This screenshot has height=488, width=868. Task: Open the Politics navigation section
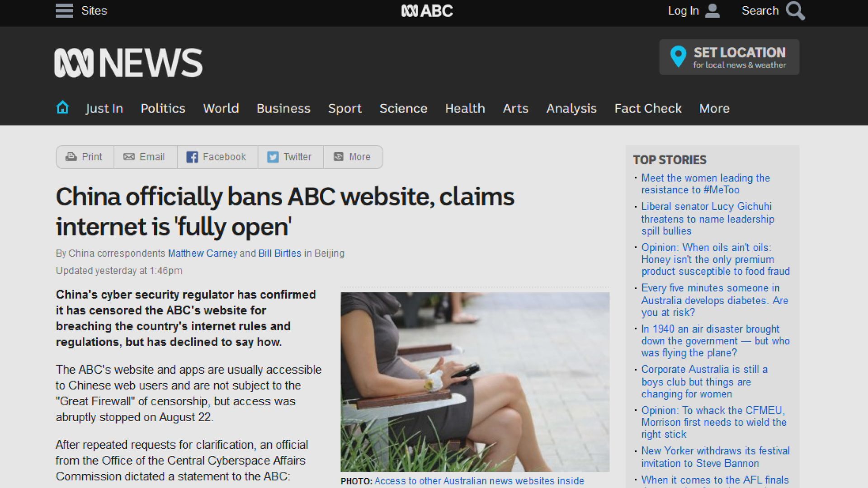[x=163, y=108]
